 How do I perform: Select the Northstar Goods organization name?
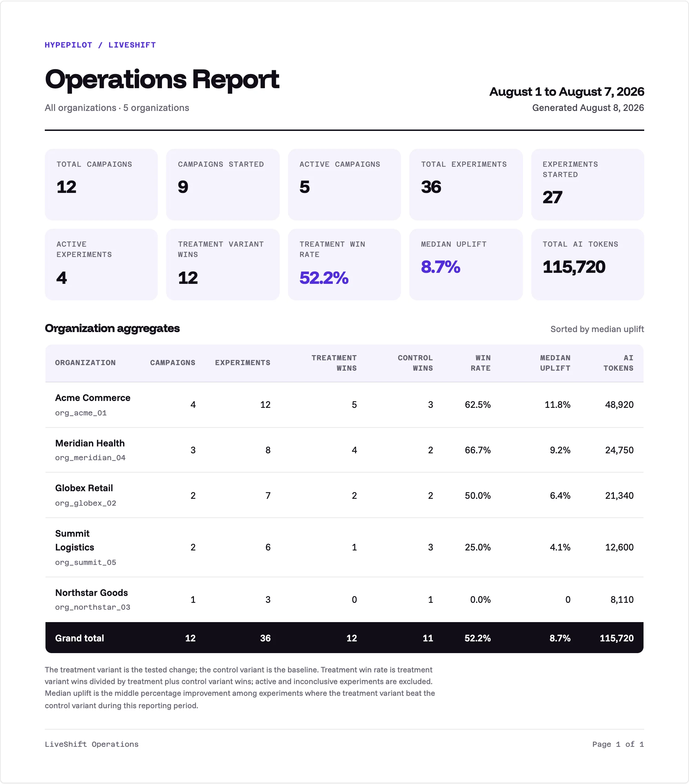click(91, 593)
